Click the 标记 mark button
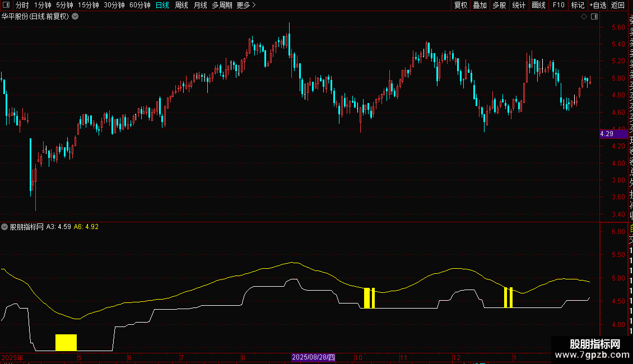Image resolution: width=633 pixels, height=364 pixels. pos(578,5)
